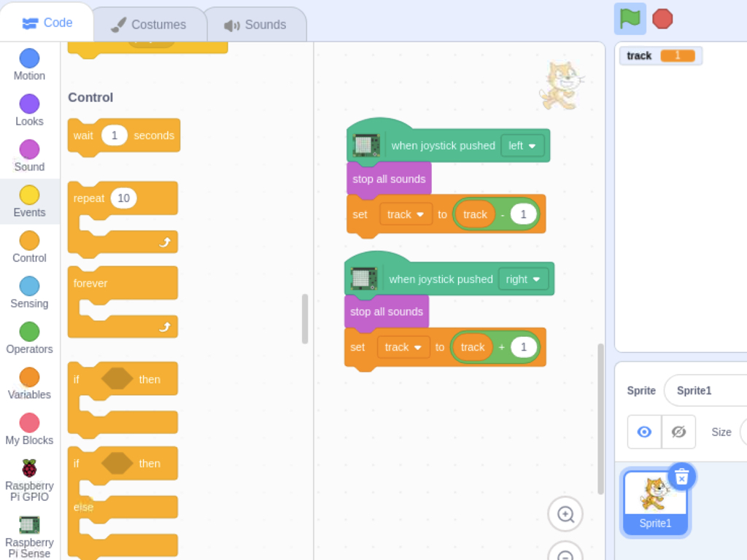The image size is (747, 560).
Task: Edit repeat block count value 10
Action: (123, 198)
